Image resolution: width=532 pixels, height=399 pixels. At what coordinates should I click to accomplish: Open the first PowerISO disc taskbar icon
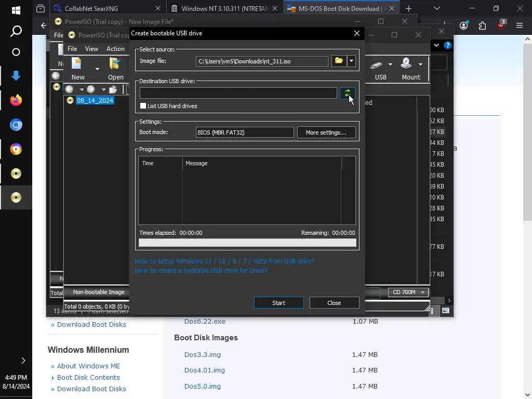tap(16, 174)
